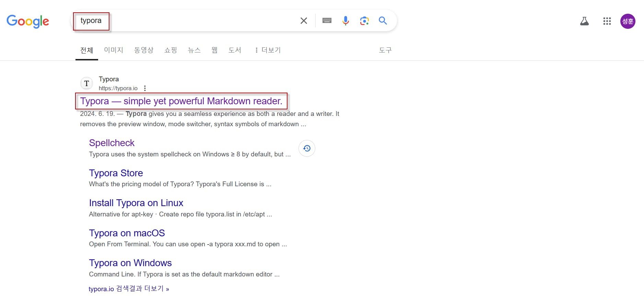Clear the search box with the X icon
Viewport: 644px width, 296px height.
(x=304, y=21)
